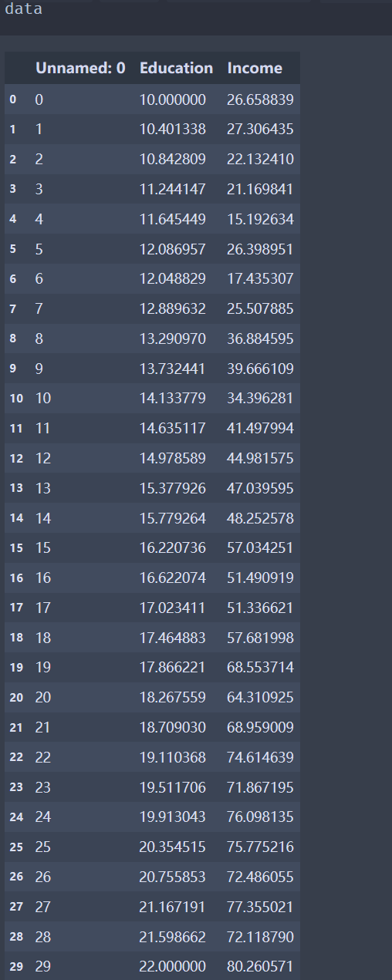Click Education value 14.635117
392x980 pixels.
[173, 428]
